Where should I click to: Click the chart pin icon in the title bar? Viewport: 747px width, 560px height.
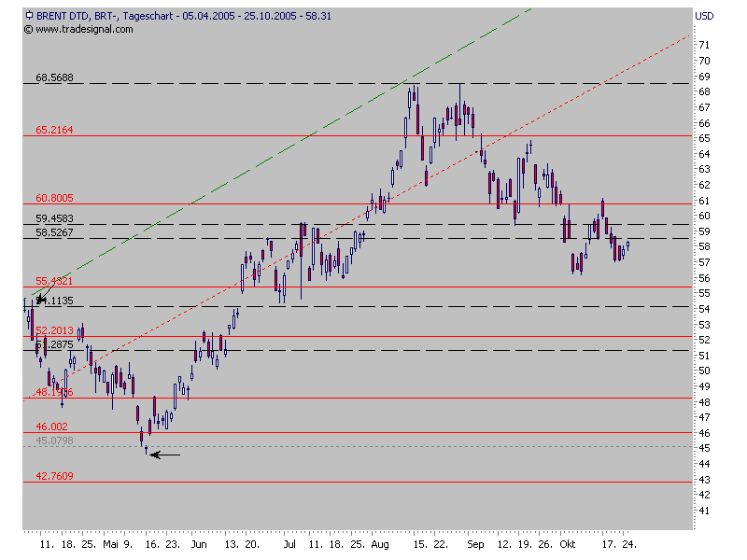tap(29, 15)
